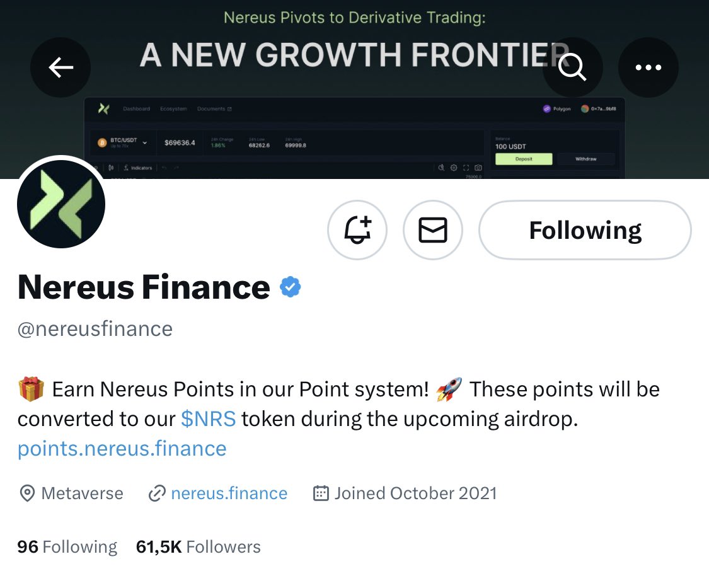Toggle the Following button
Viewport: 709px width, 588px height.
pyautogui.click(x=585, y=230)
